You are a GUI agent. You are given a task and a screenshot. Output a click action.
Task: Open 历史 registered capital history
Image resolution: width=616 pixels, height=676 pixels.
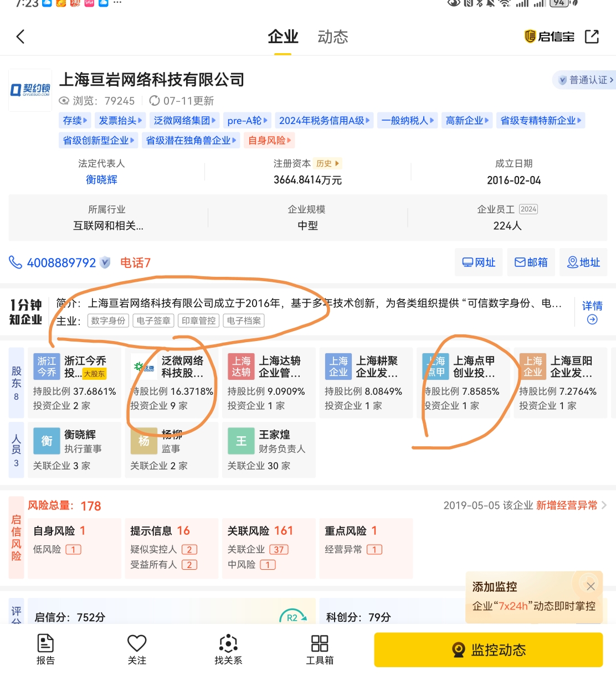[x=327, y=163]
